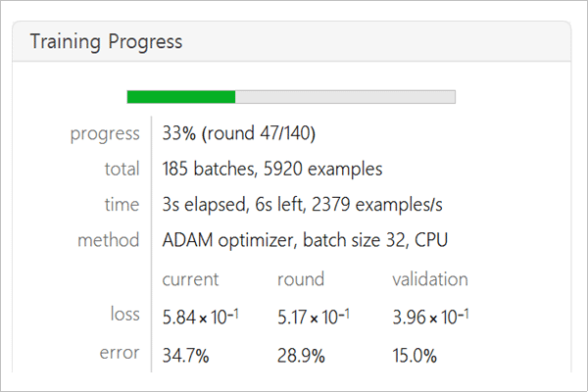Screen dimensions: 588x392
Task: Click the 185 batches, 5920 examples text
Action: pos(272,169)
